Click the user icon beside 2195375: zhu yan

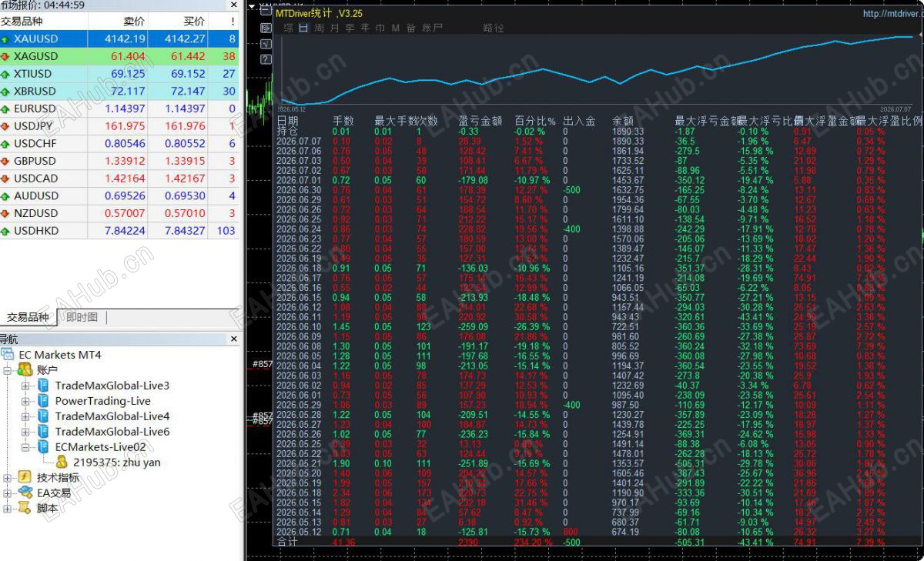(62, 462)
